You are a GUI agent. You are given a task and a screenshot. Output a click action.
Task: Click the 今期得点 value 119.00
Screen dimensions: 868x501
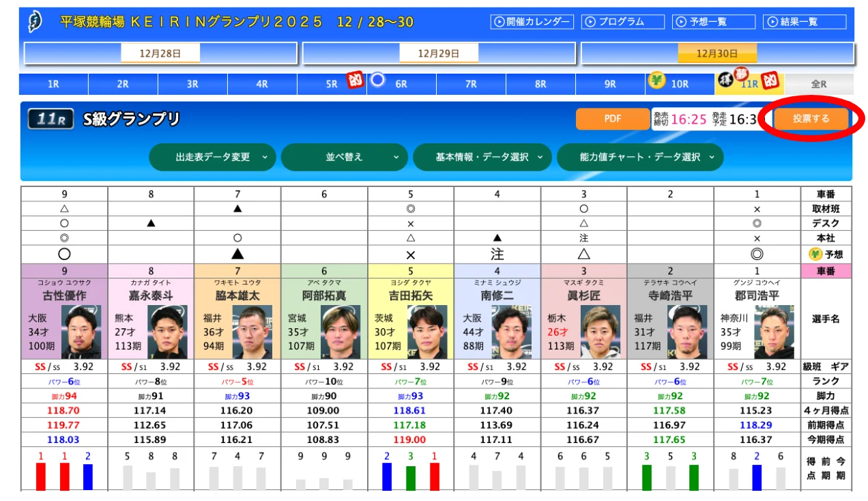410,440
